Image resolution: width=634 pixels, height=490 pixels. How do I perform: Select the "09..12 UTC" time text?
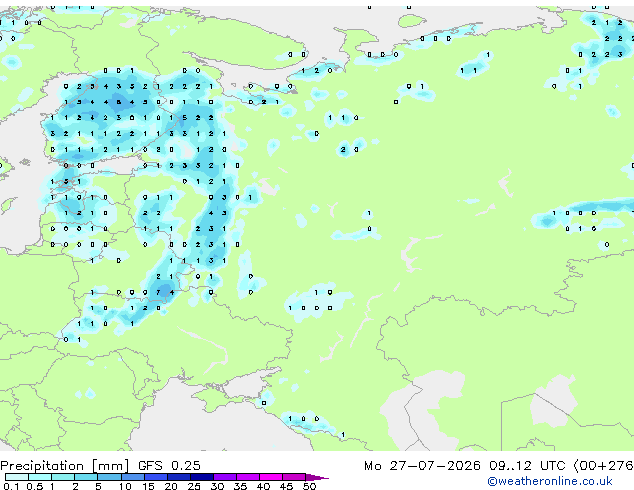tap(527, 466)
